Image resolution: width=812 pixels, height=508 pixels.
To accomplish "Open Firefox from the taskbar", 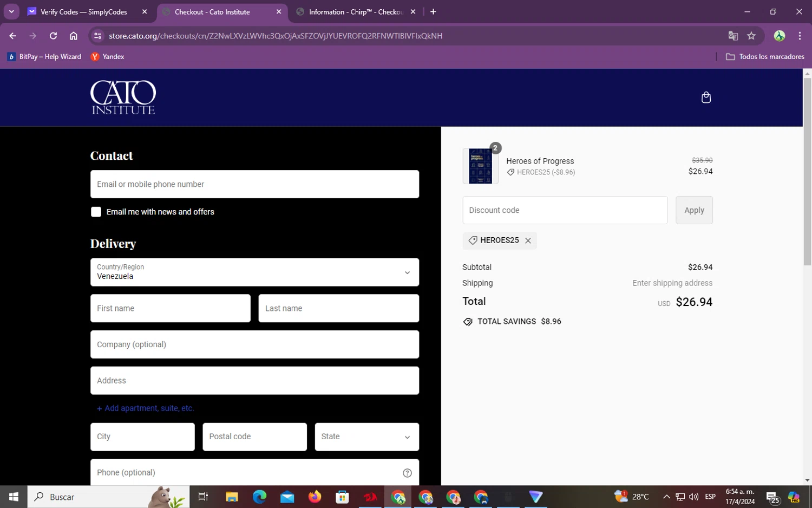I will [x=315, y=497].
